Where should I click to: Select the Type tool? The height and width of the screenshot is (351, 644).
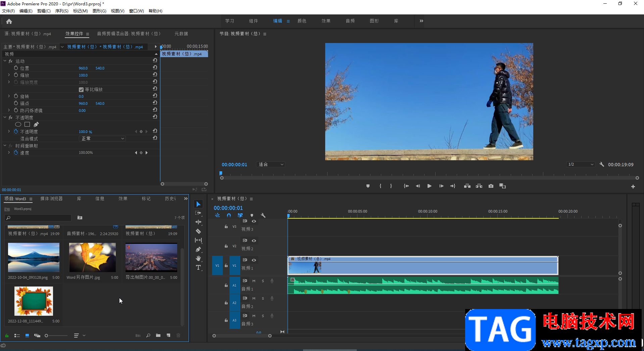point(198,267)
